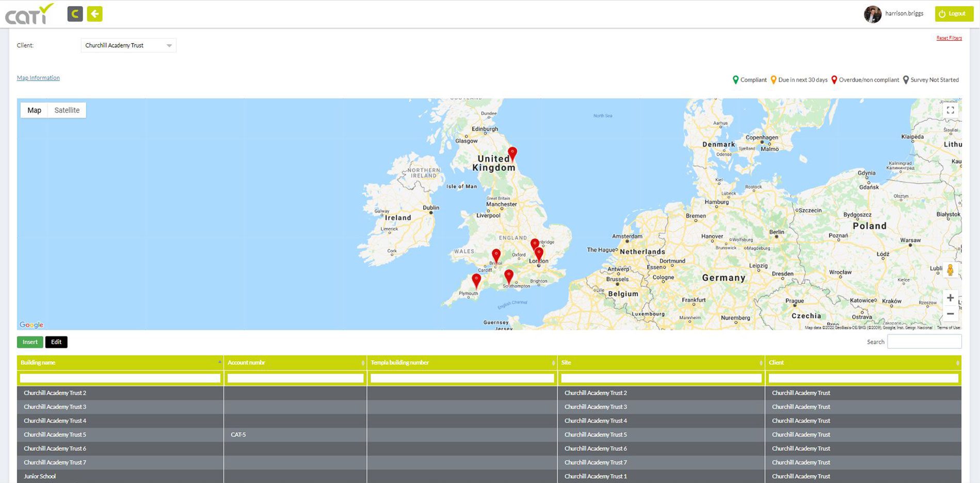Click the red pin near Cambridge
Image resolution: width=980 pixels, height=483 pixels.
[535, 245]
